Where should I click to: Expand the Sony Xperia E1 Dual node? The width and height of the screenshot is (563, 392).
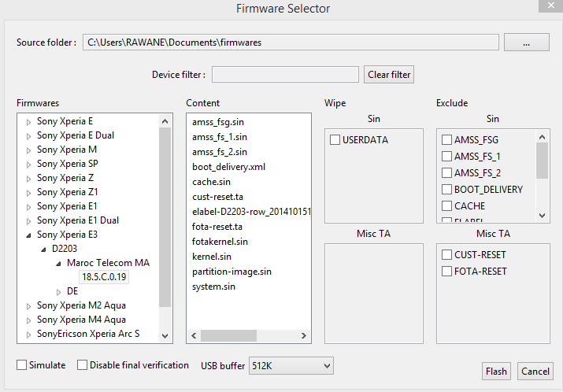click(x=28, y=221)
